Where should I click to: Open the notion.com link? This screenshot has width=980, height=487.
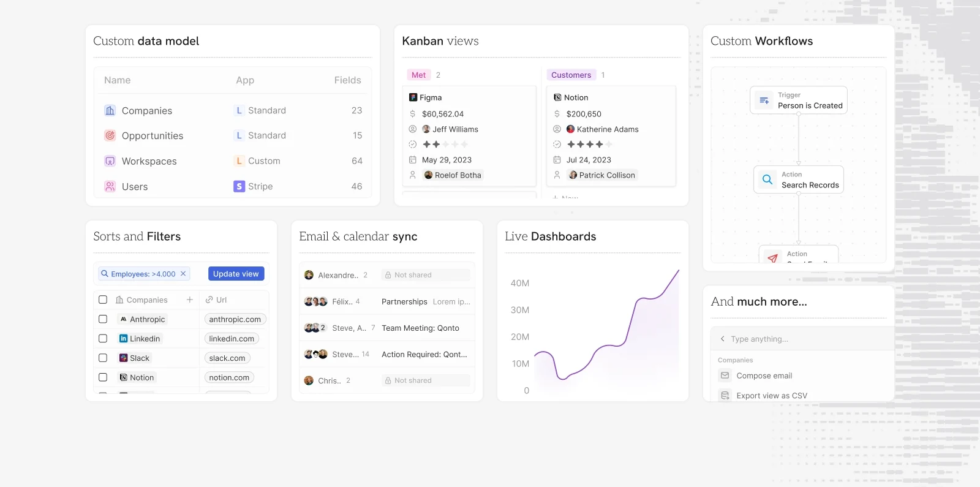[x=229, y=377]
